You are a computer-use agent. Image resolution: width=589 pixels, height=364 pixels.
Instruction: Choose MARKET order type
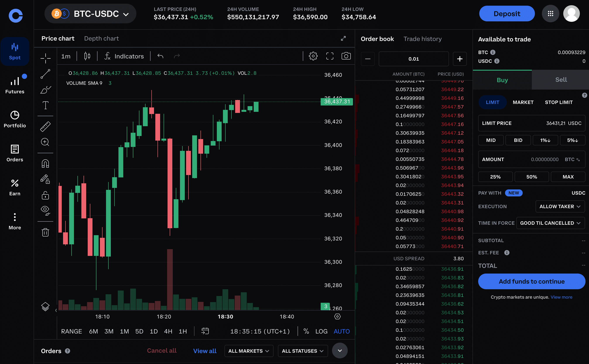click(x=523, y=102)
